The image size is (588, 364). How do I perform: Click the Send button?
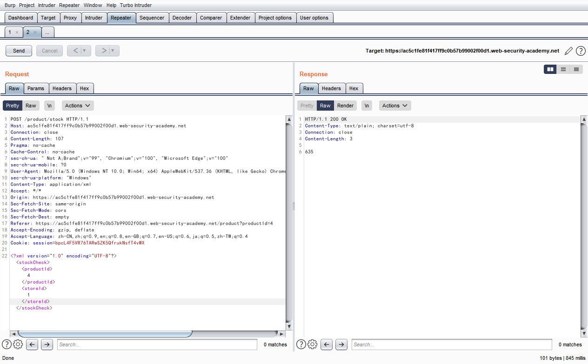(x=19, y=51)
